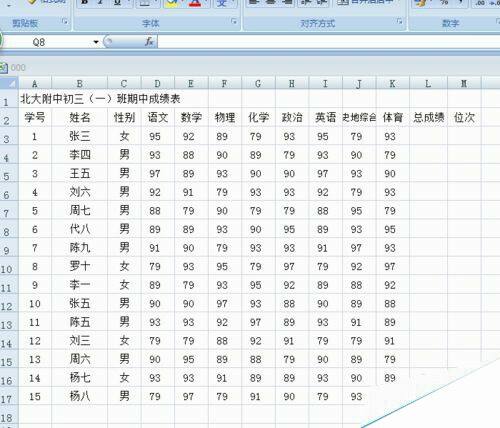The height and width of the screenshot is (428, 500).
Task: Click the name cell 张三
Action: tap(79, 136)
